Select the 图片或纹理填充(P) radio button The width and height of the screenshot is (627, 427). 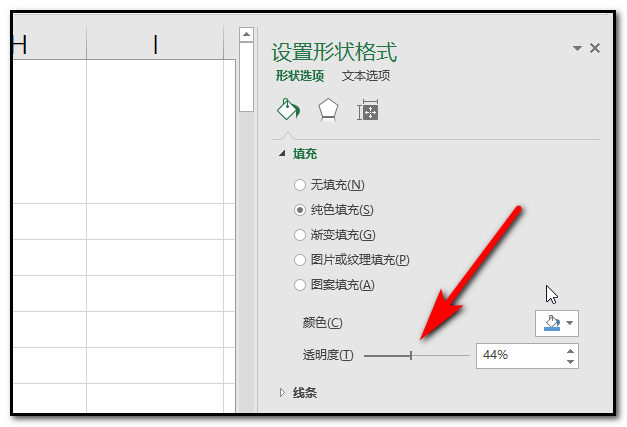300,260
